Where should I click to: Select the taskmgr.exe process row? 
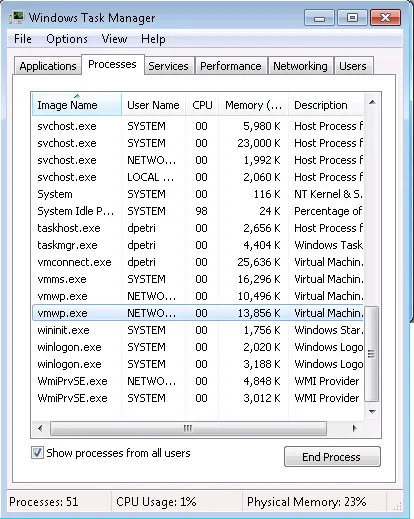[x=198, y=245]
